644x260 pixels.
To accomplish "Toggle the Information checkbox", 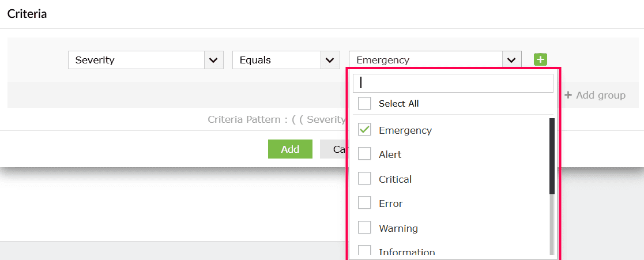I will pos(364,250).
